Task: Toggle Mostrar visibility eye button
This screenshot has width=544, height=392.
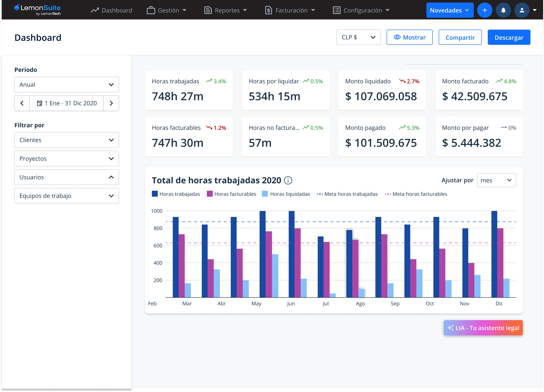Action: tap(409, 37)
